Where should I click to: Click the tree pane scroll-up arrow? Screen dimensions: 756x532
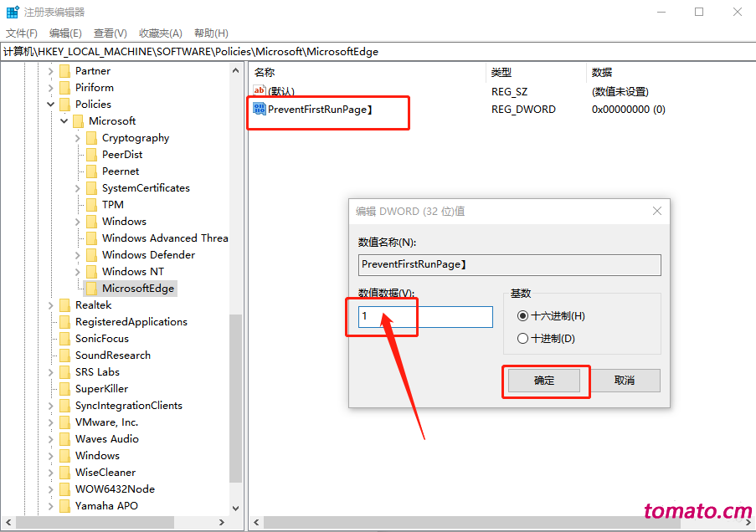pos(235,71)
